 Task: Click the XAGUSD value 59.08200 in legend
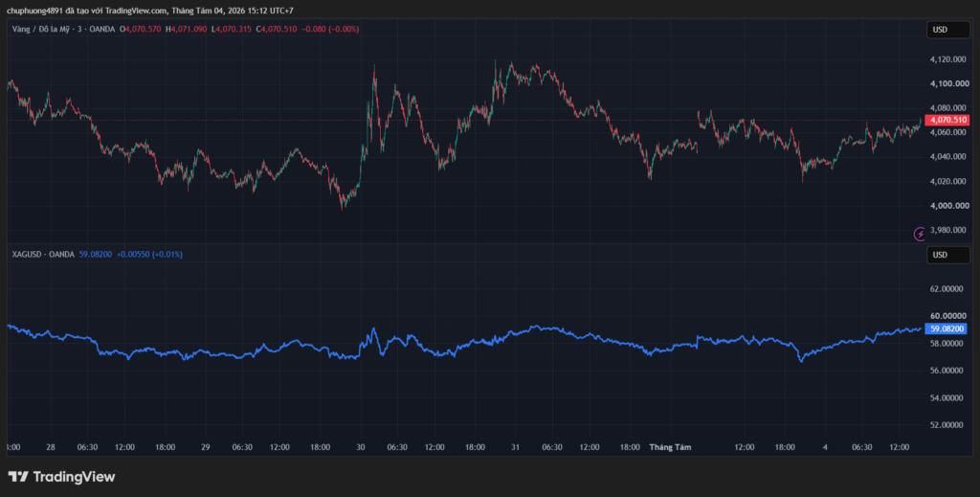click(96, 255)
